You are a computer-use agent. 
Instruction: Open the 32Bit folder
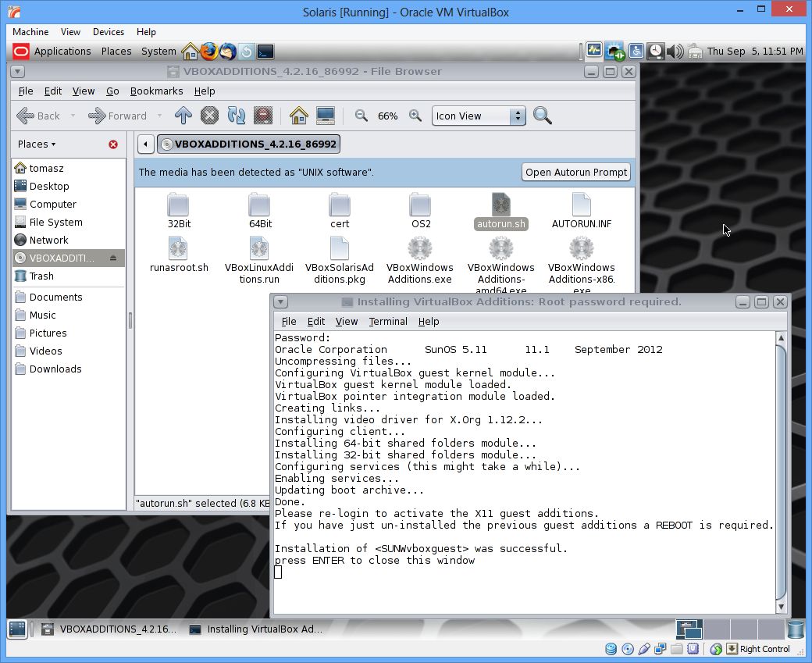tap(179, 211)
